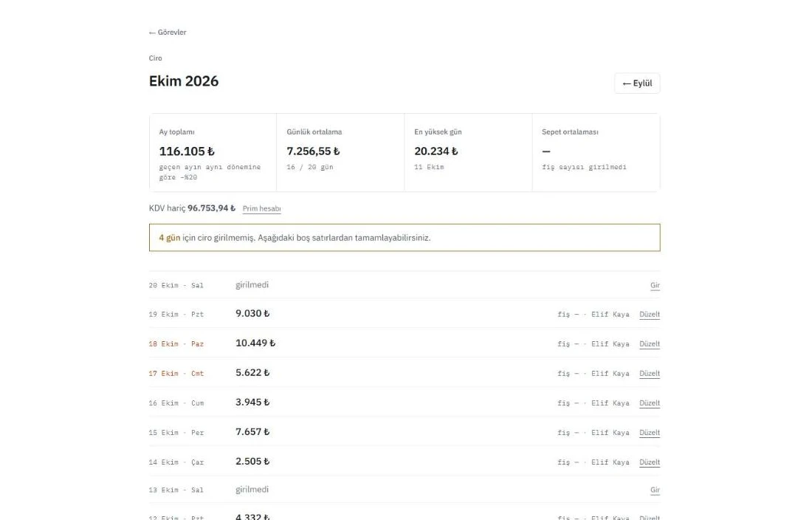Open the Prim hesabı link
The image size is (812, 520).
coord(261,209)
